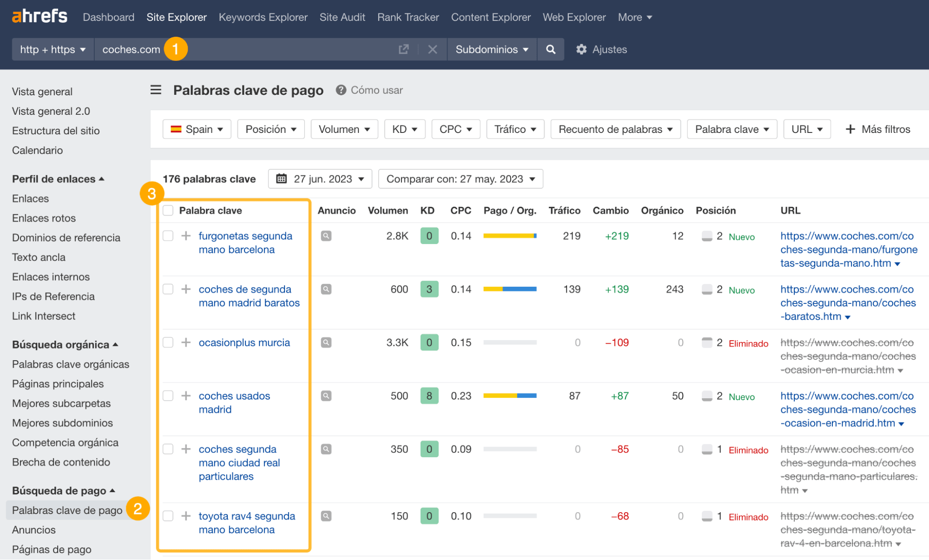This screenshot has height=560, width=929.
Task: Open the Comparar con 27 may. 2023 dropdown
Action: (460, 178)
